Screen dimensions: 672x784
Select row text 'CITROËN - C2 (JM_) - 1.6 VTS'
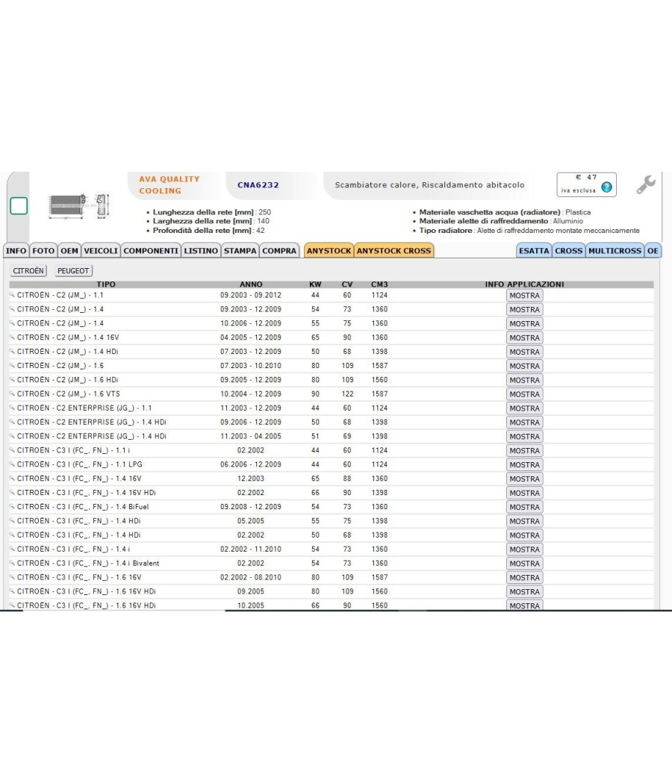(x=69, y=393)
